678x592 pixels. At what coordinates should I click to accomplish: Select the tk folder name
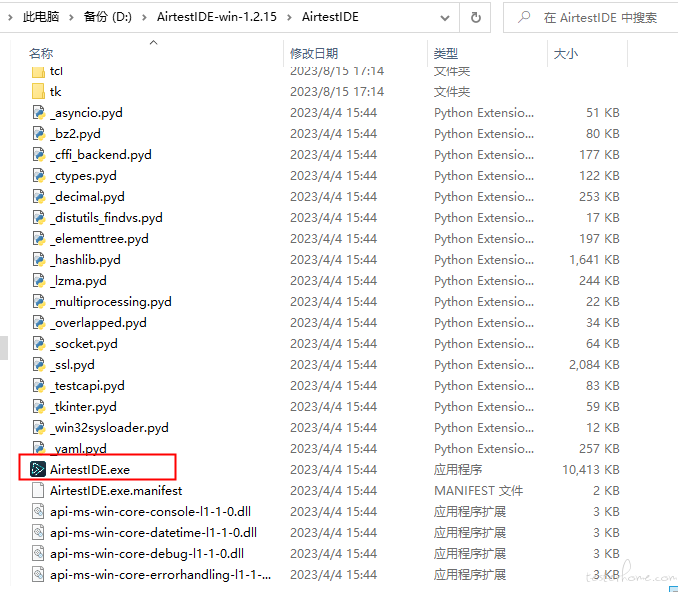tap(55, 92)
